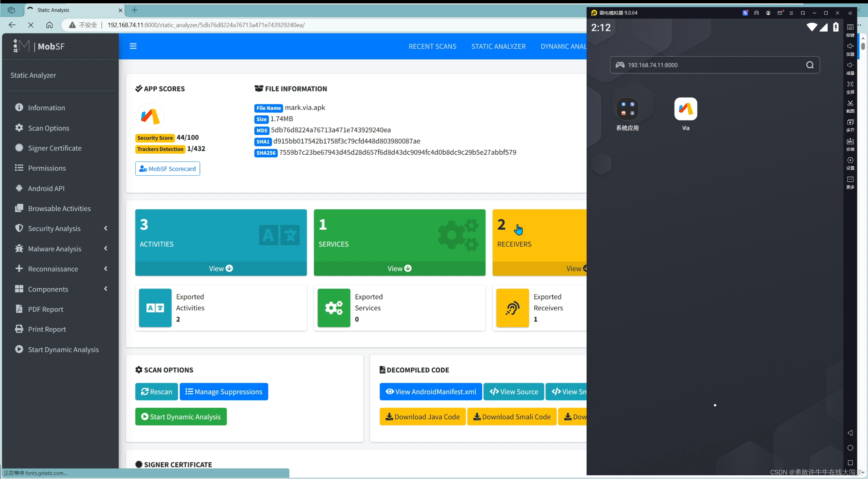Click the Exported Activities icon tile
The image size is (868, 479).
[x=155, y=308]
